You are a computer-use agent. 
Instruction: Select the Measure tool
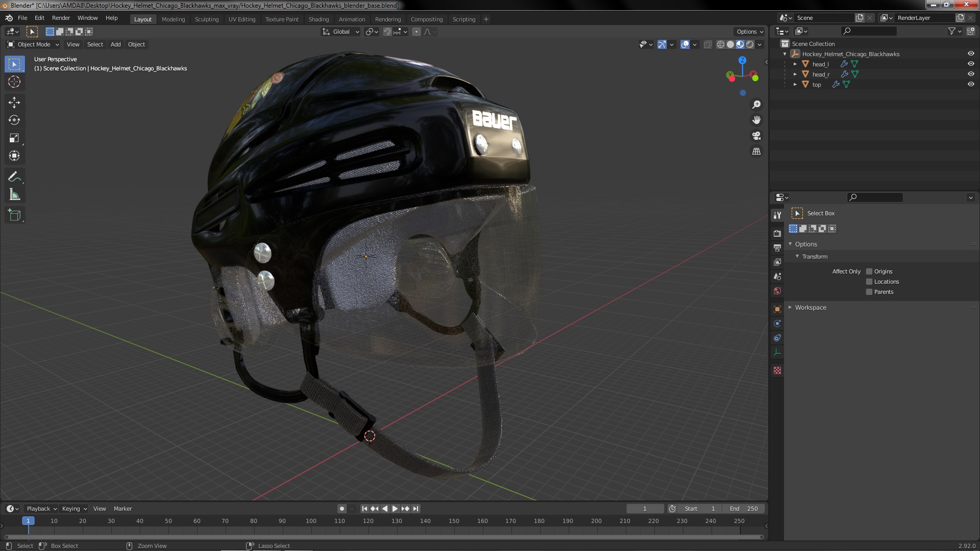point(14,195)
